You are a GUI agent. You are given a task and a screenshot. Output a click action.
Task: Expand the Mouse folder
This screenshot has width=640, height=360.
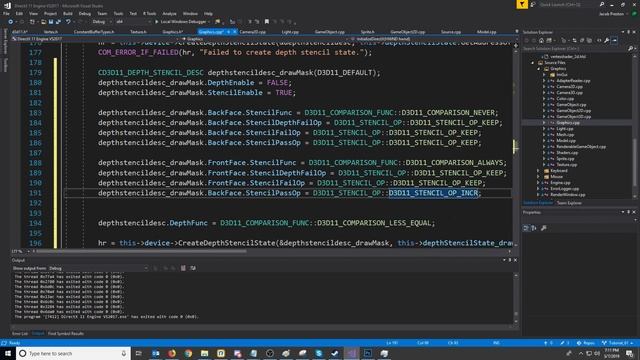(538, 177)
